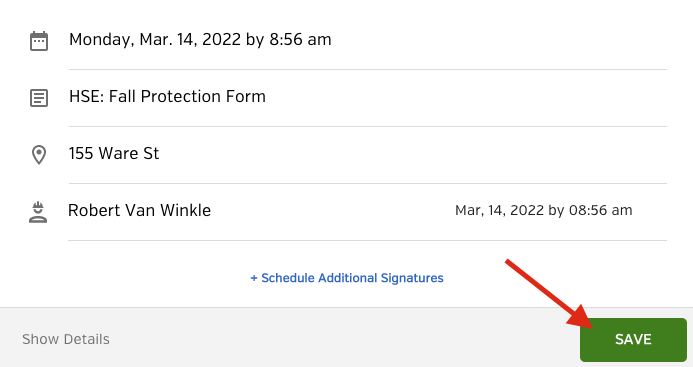This screenshot has height=367, width=693.
Task: Click the plus sign before Schedule Additional Signatures
Action: click(254, 278)
